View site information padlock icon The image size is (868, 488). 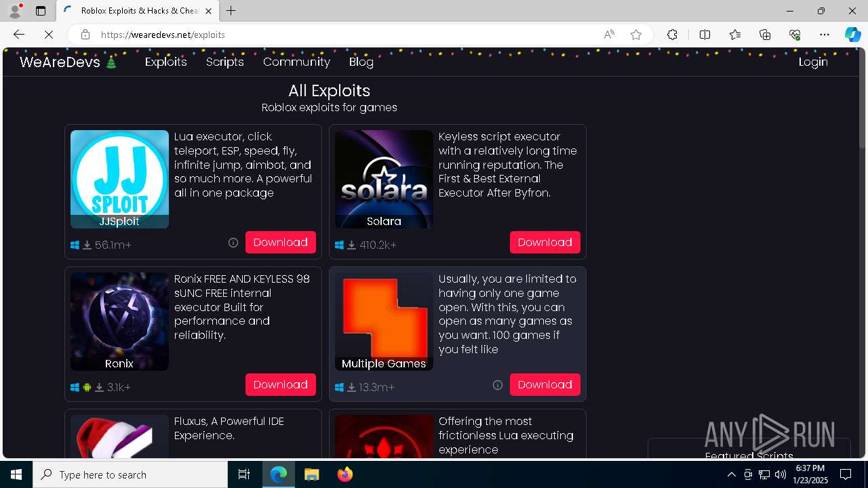(85, 35)
